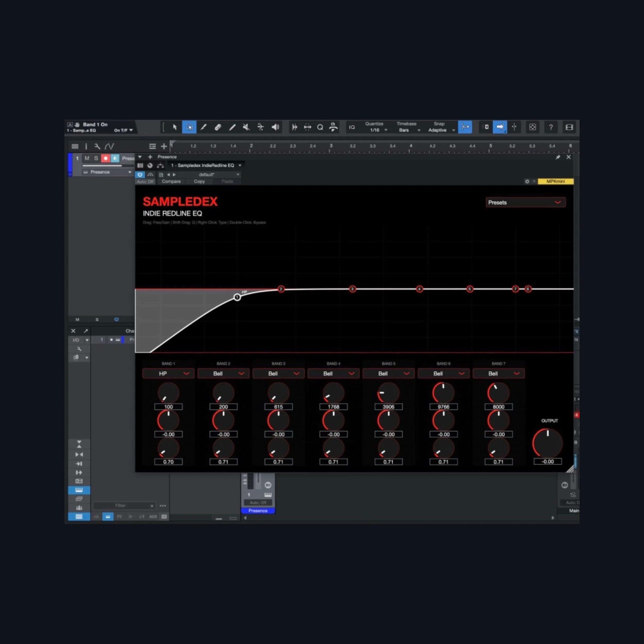
Task: Click EQ curve node 2
Action: pos(281,289)
